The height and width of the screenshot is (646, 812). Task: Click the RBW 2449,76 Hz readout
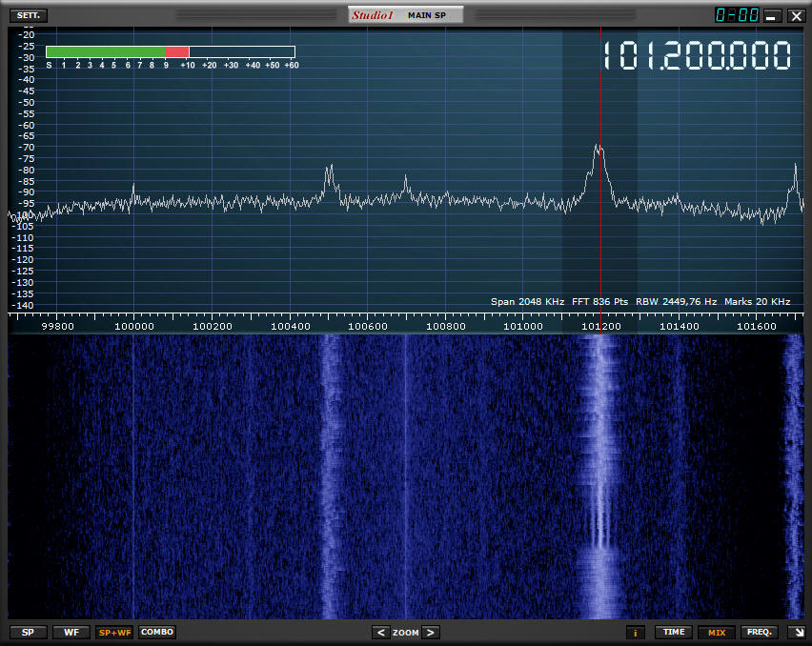click(677, 302)
